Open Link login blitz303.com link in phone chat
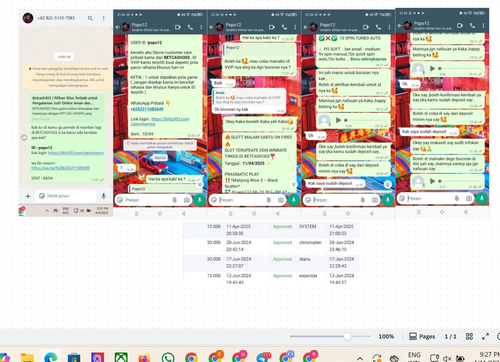This screenshot has height=362, width=500. click(x=160, y=121)
